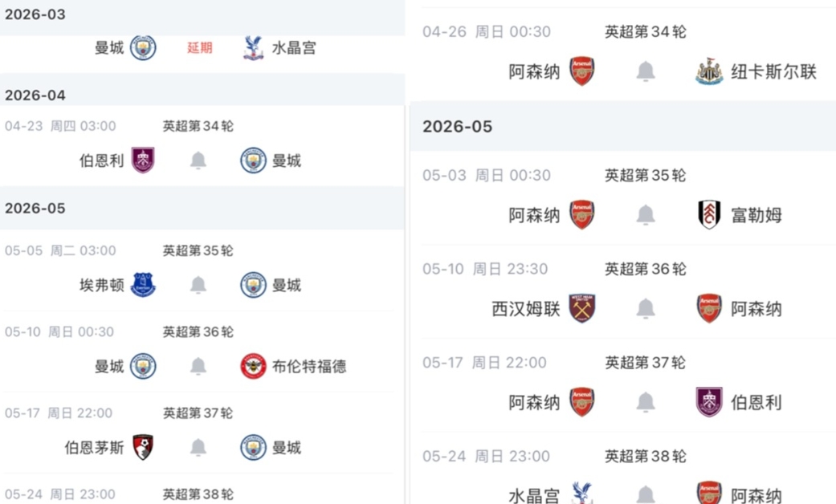Click the 延期 postponed status label
The height and width of the screenshot is (504, 836).
(x=198, y=47)
